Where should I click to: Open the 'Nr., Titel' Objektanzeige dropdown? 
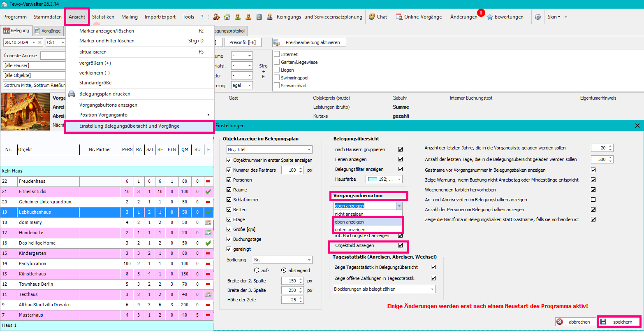point(269,149)
